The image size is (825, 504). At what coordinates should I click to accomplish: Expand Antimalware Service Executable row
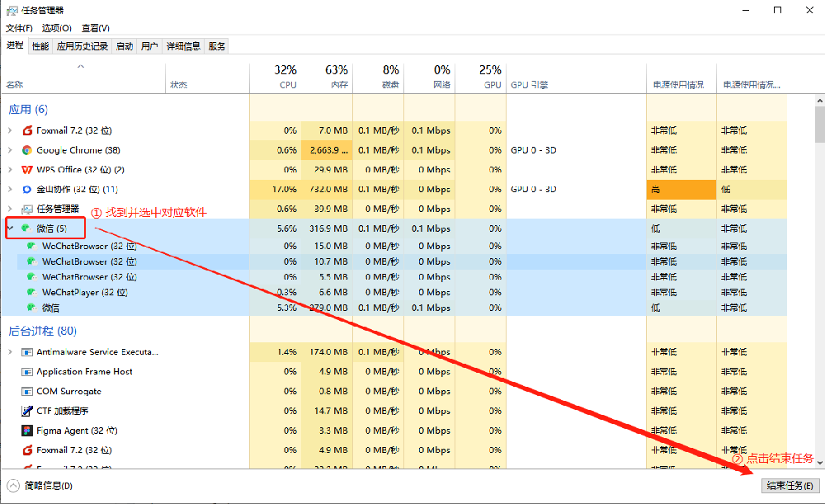pyautogui.click(x=10, y=352)
